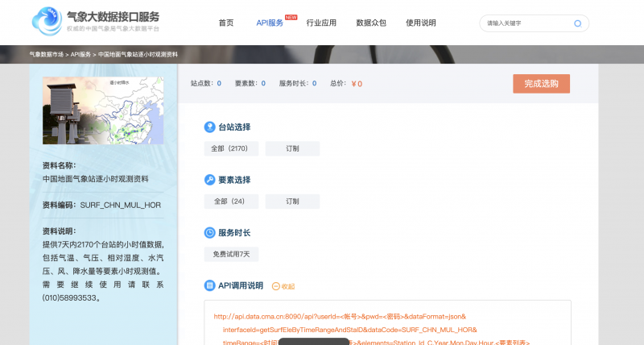This screenshot has height=345, width=644.
Task: Select 全部 (24) elements option
Action: coord(231,202)
